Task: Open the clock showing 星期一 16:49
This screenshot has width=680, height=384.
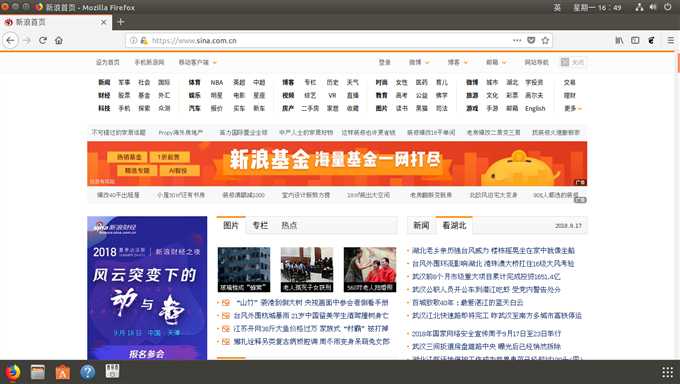Action: point(597,7)
